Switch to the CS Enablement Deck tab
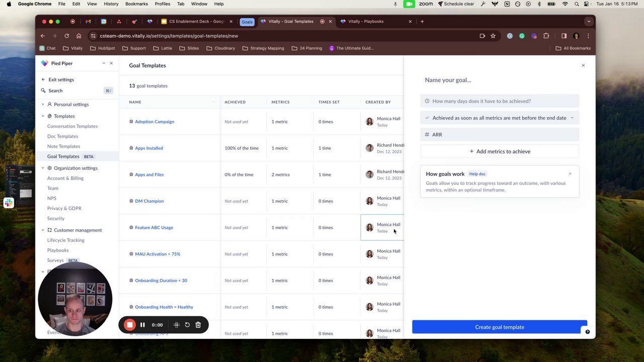This screenshot has height=362, width=644. coord(197,22)
